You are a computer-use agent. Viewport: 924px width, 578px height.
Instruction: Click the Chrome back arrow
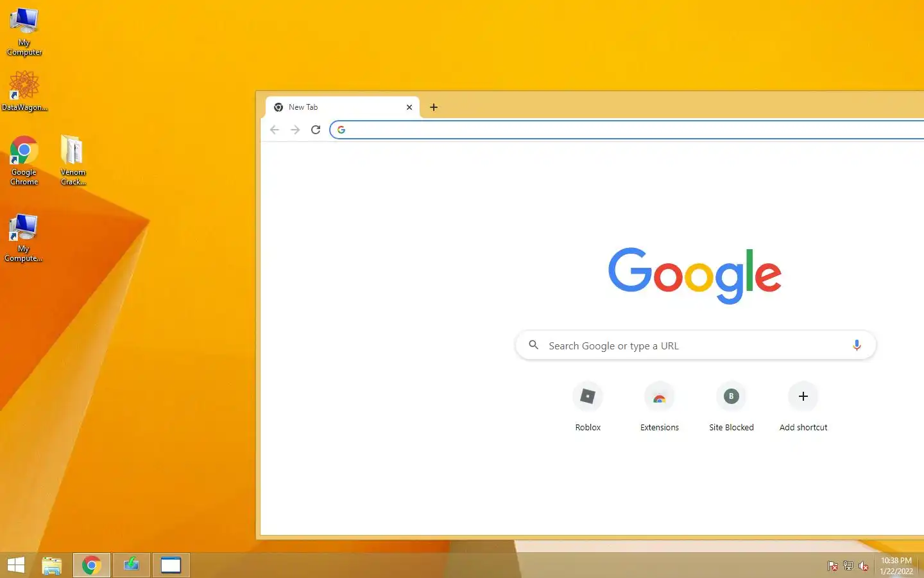tap(275, 130)
